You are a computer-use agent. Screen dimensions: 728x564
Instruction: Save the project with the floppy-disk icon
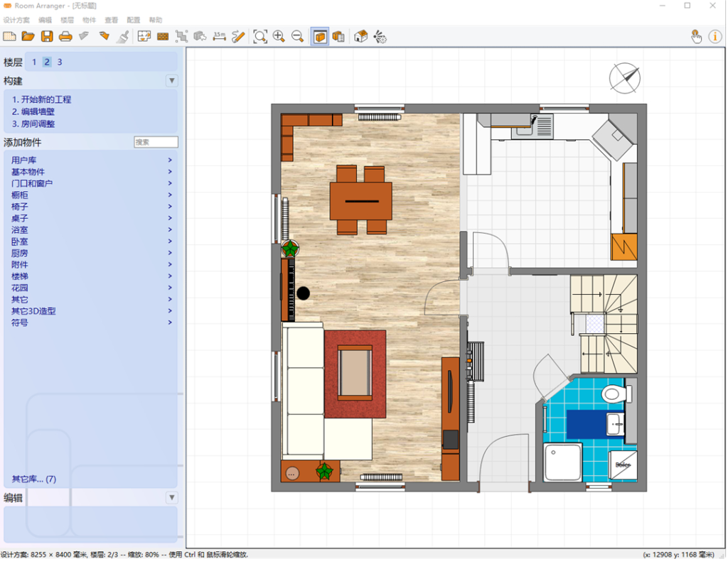(47, 37)
